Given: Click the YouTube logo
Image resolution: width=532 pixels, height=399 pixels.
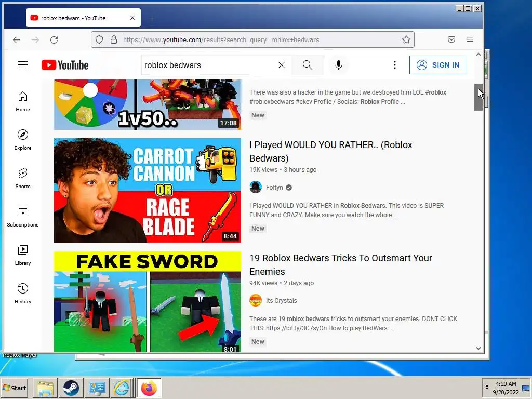Looking at the screenshot, I should click(65, 65).
